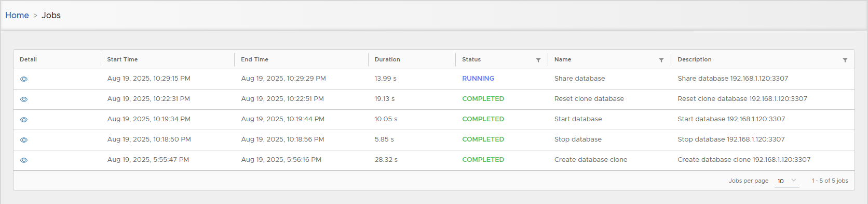Select the Reset clone database row name

pos(589,99)
